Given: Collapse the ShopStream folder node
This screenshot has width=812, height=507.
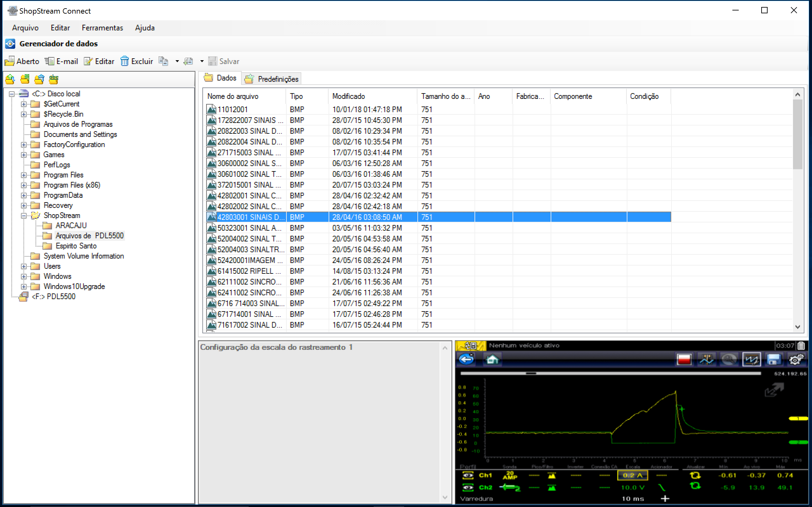Looking at the screenshot, I should [24, 215].
